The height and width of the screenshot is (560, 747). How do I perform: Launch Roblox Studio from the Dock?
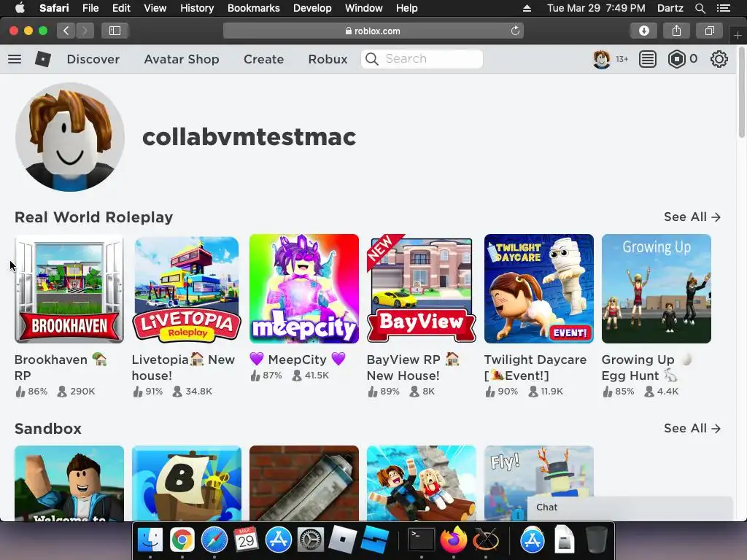(x=374, y=540)
